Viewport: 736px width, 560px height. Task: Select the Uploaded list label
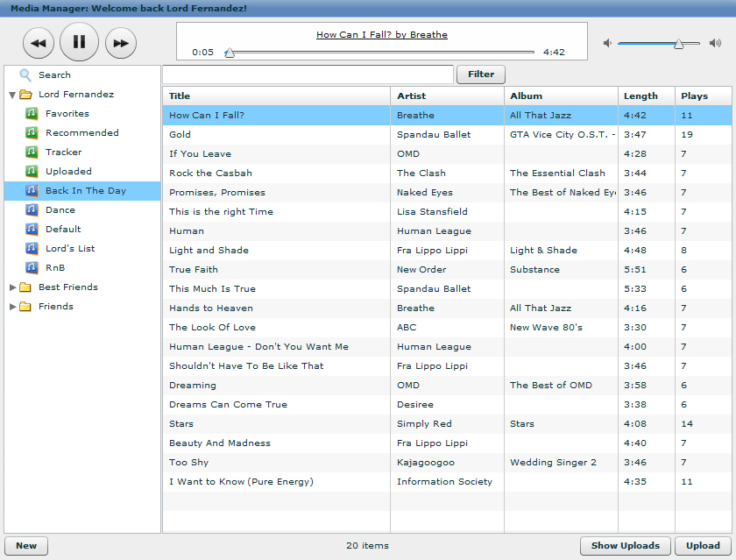68,172
